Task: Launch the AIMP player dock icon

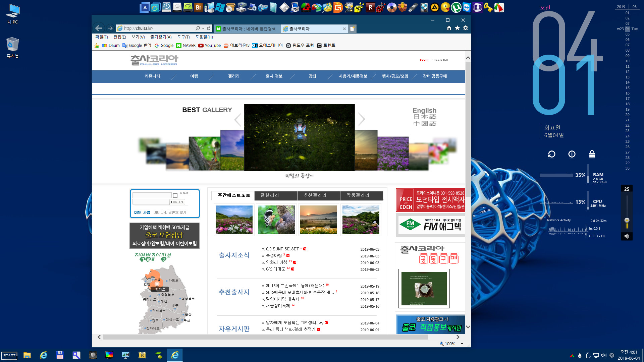Action: [x=434, y=7]
